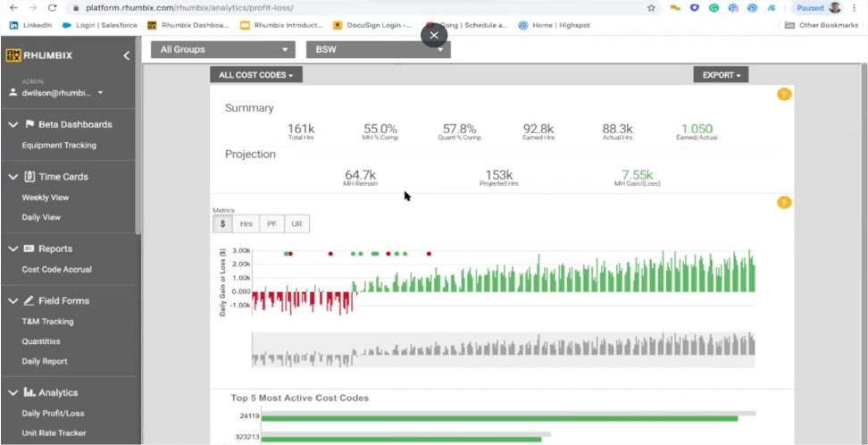Open Daily Report form
The width and height of the screenshot is (868, 445).
pyautogui.click(x=45, y=361)
